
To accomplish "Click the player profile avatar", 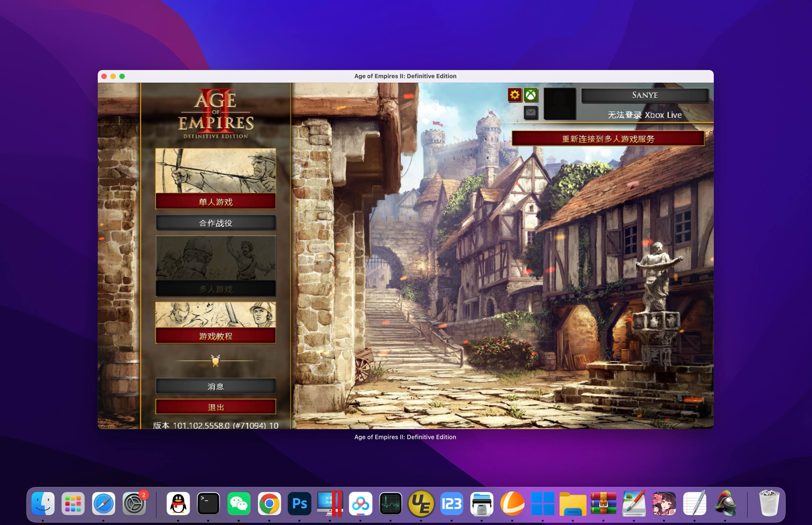I will [x=560, y=104].
